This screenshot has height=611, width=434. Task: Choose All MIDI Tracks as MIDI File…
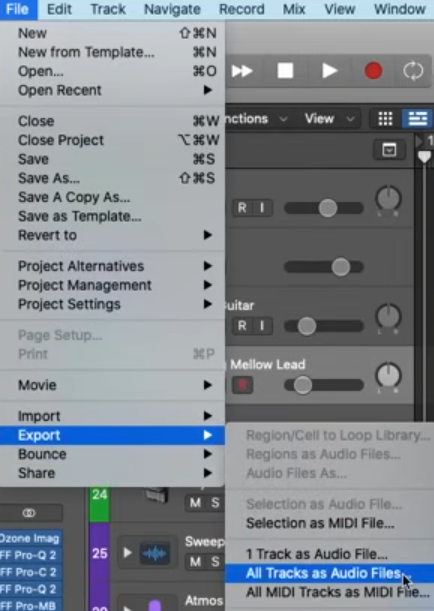coord(330,592)
